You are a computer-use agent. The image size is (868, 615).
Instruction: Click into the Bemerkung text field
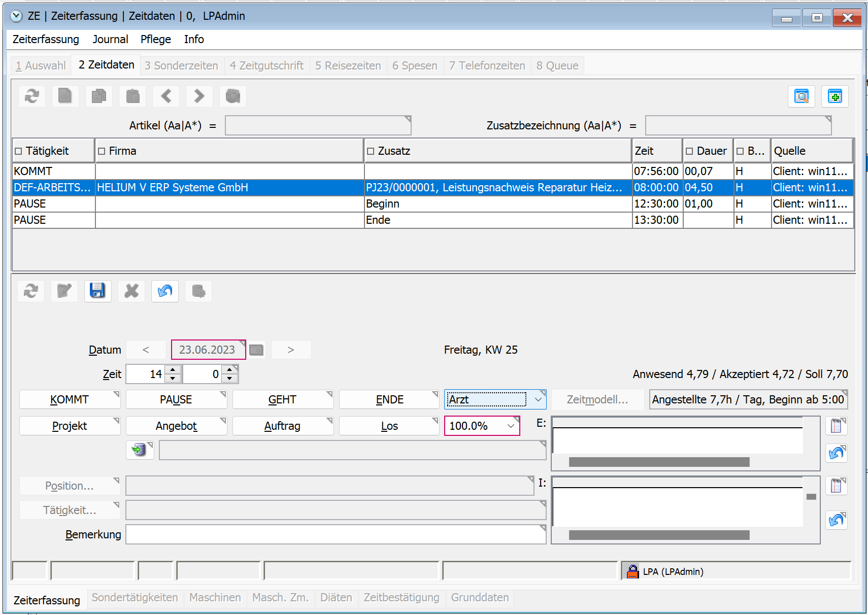click(335, 534)
